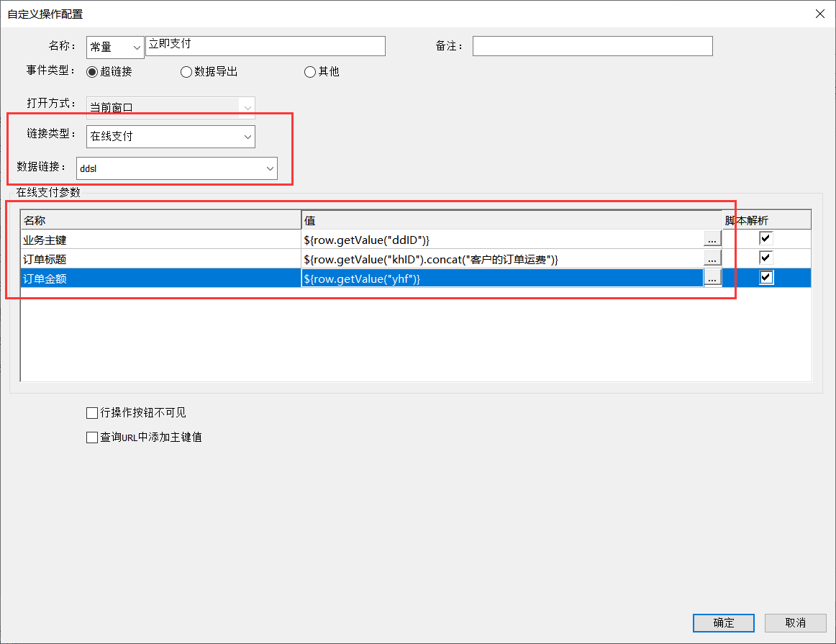Enable 查询URL中添加主键值 checkbox
836x644 pixels.
pyautogui.click(x=92, y=437)
